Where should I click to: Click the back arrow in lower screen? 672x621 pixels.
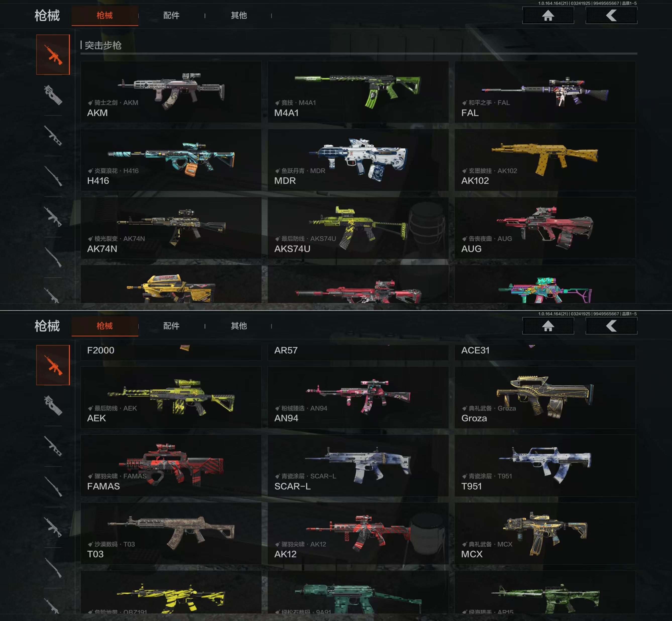tap(611, 326)
